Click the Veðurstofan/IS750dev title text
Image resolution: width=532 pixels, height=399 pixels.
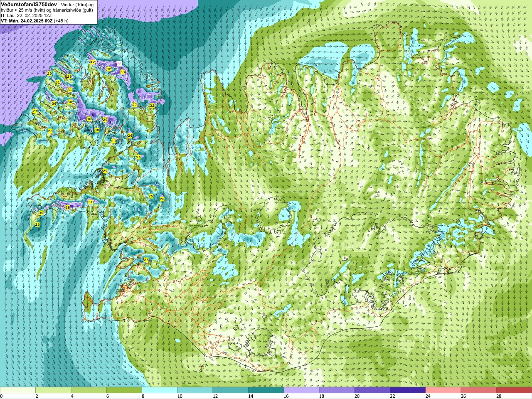(29, 4)
